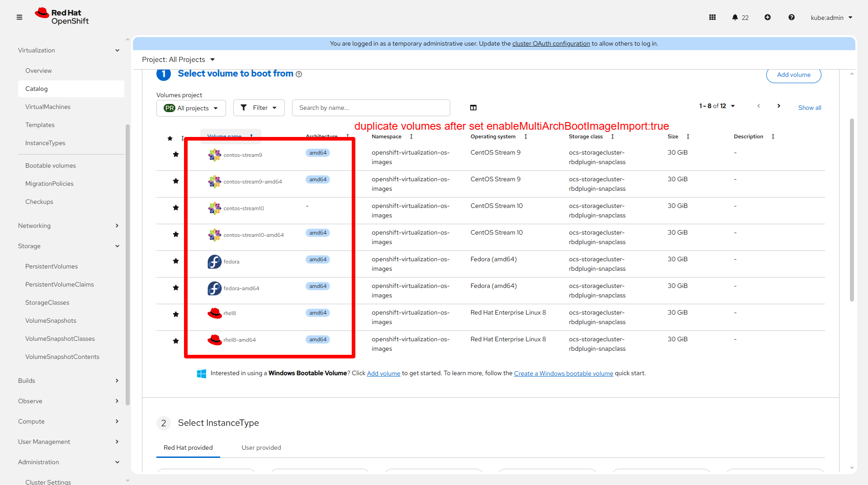Open the kube:admin user menu
The width and height of the screenshot is (868, 485).
click(x=831, y=18)
